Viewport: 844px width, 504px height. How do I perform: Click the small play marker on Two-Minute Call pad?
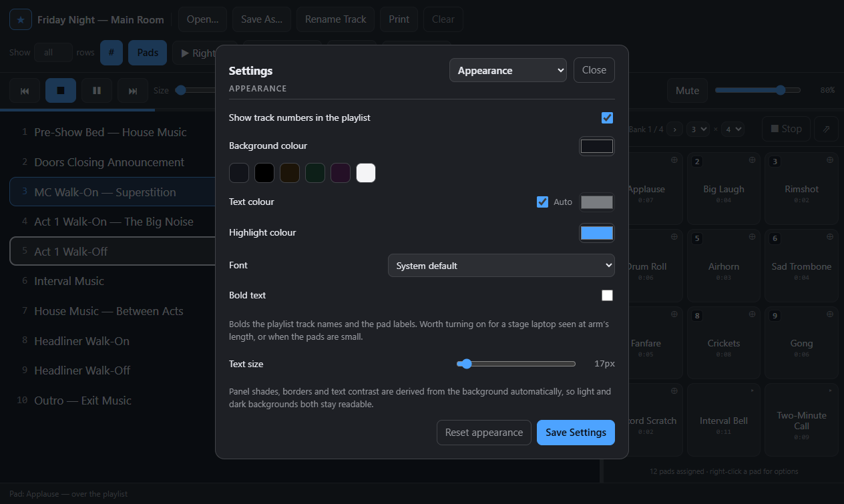coord(830,391)
